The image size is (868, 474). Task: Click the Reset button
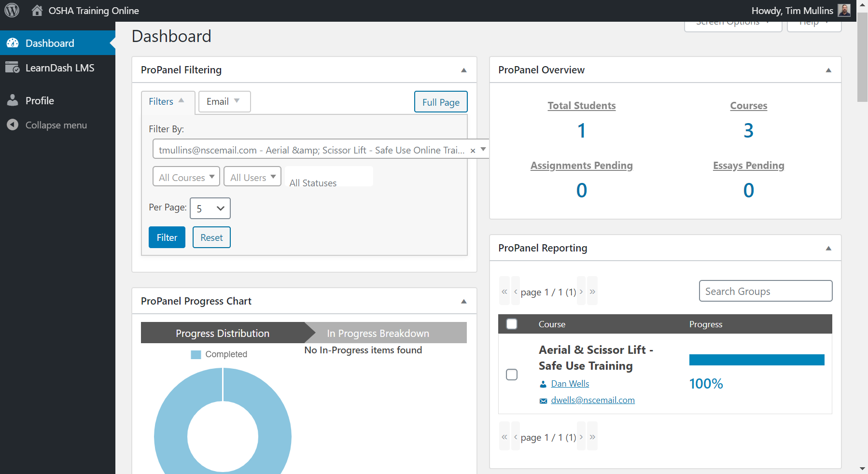pyautogui.click(x=211, y=237)
